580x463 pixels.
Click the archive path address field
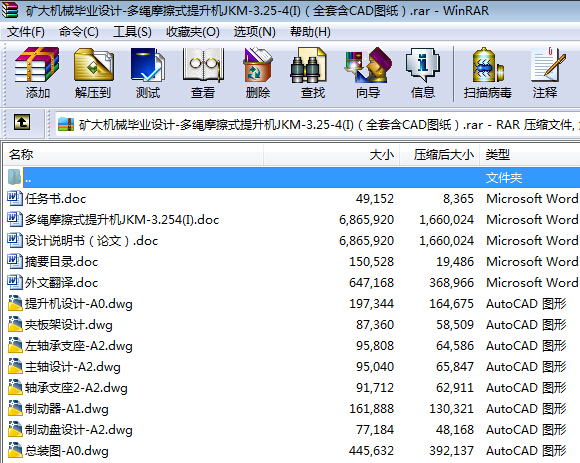tap(318, 125)
